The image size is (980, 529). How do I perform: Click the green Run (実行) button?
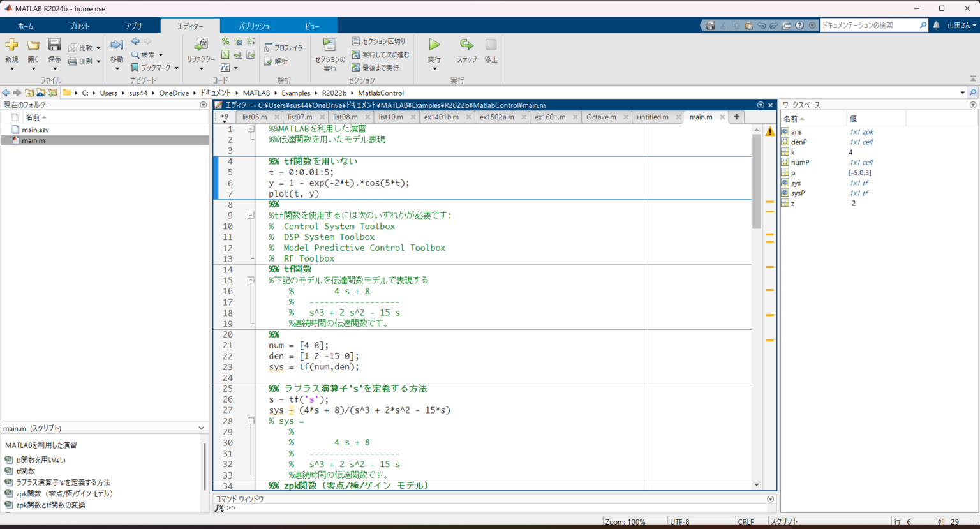click(434, 45)
